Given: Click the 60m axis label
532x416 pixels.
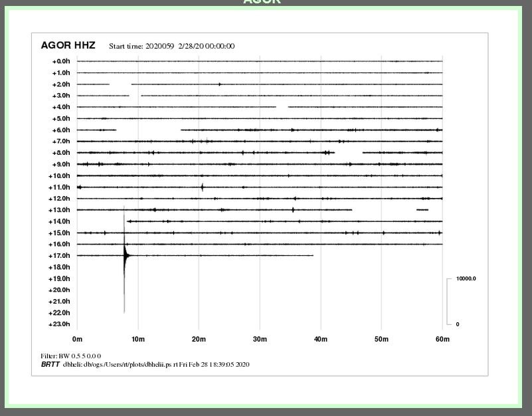Looking at the screenshot, I should 442,340.
